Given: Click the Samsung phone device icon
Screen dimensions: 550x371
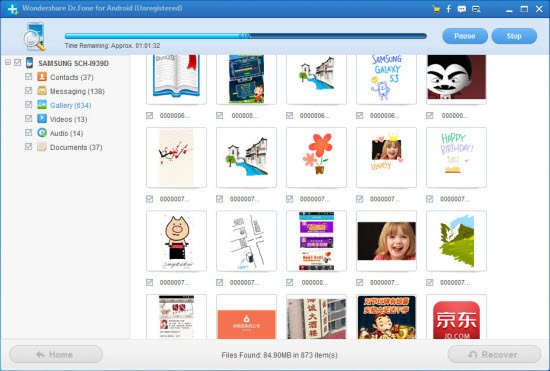Looking at the screenshot, I should [x=29, y=63].
